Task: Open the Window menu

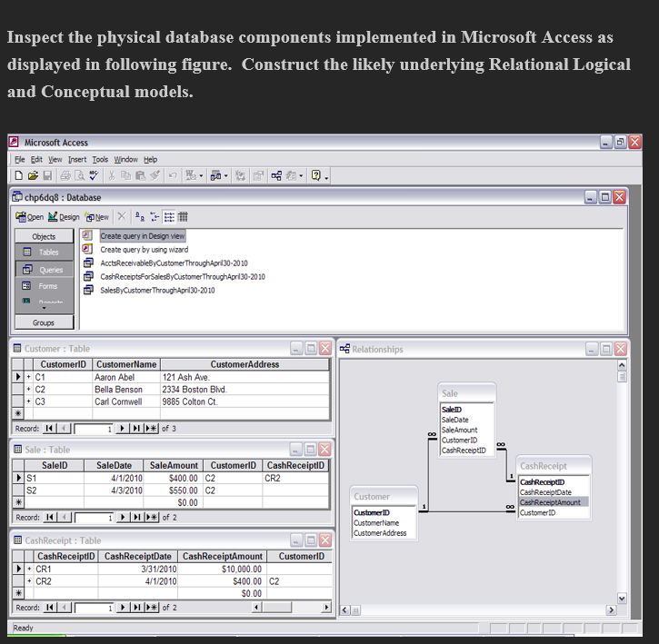Action: click(x=126, y=159)
